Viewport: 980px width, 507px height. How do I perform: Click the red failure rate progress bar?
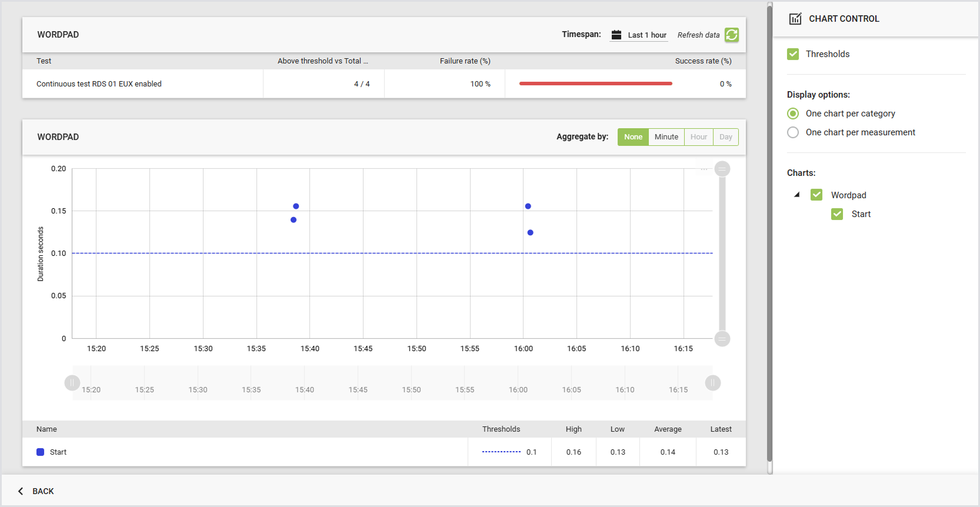(596, 84)
